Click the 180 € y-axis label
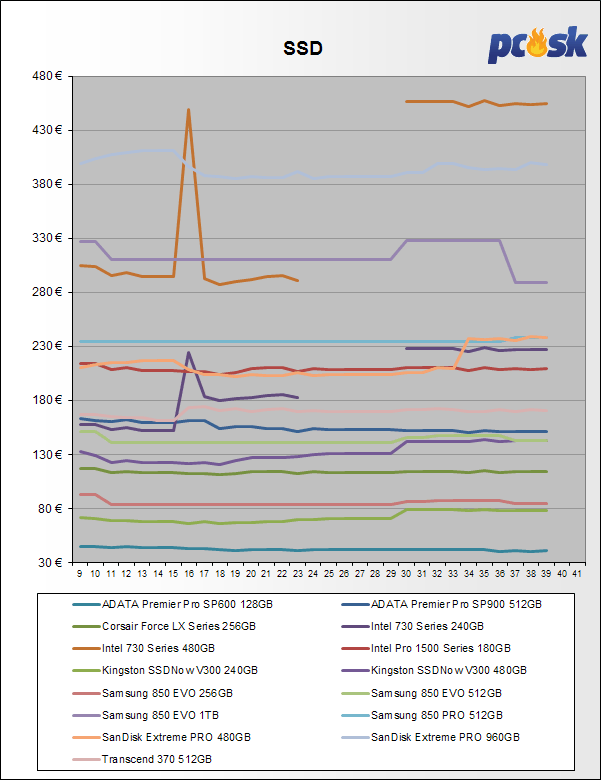The width and height of the screenshot is (601, 780). tap(47, 400)
